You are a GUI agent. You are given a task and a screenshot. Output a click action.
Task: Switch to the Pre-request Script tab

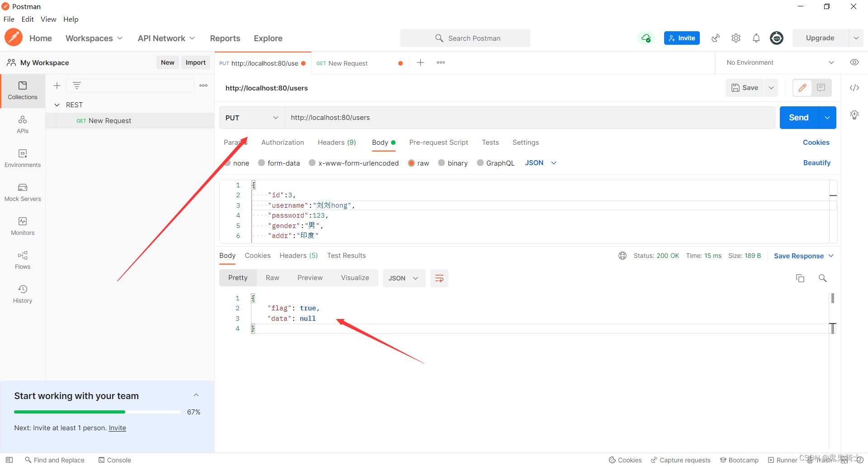tap(439, 143)
